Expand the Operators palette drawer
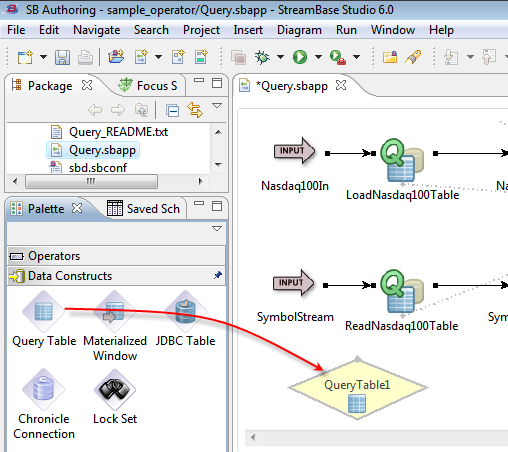 click(116, 256)
